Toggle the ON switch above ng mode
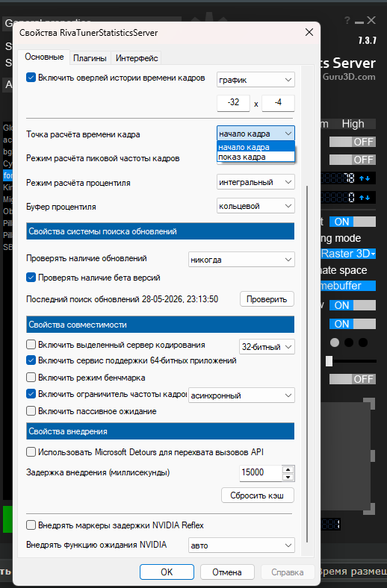 (x=353, y=222)
